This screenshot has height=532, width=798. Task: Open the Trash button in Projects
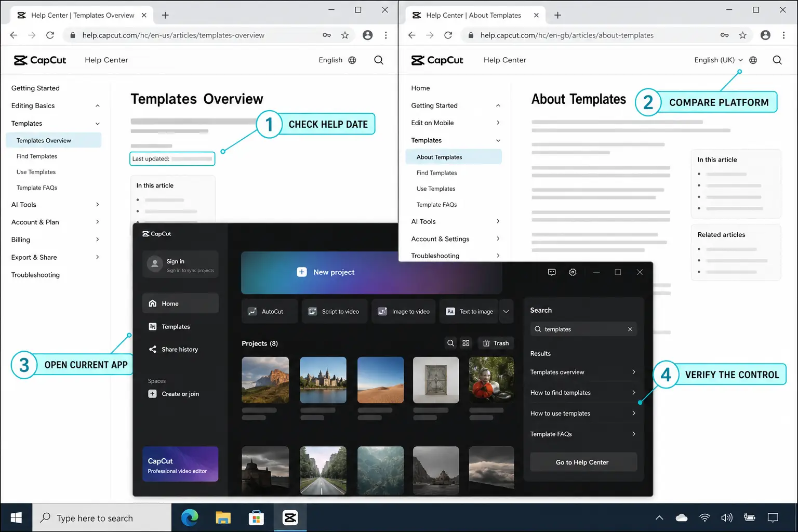(x=496, y=343)
